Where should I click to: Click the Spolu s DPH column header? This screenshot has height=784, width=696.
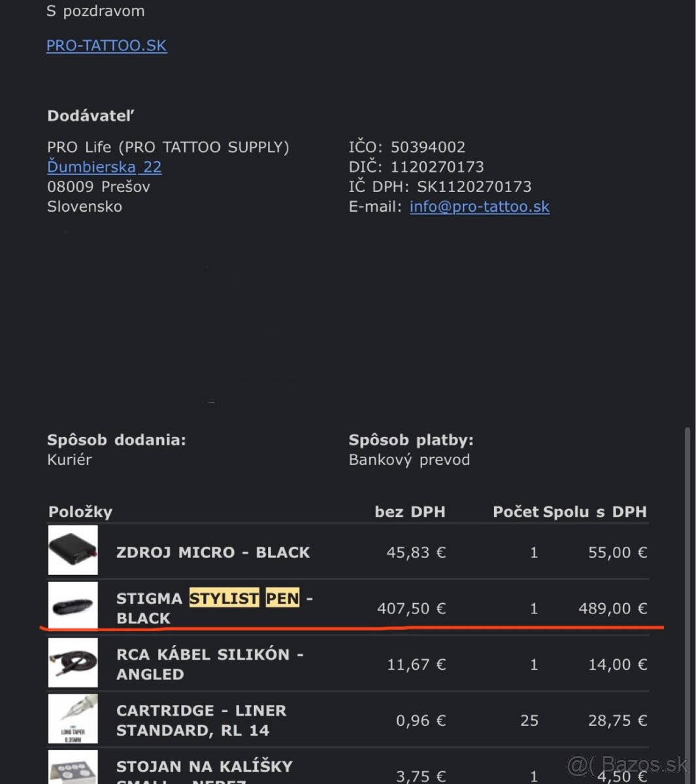[595, 512]
